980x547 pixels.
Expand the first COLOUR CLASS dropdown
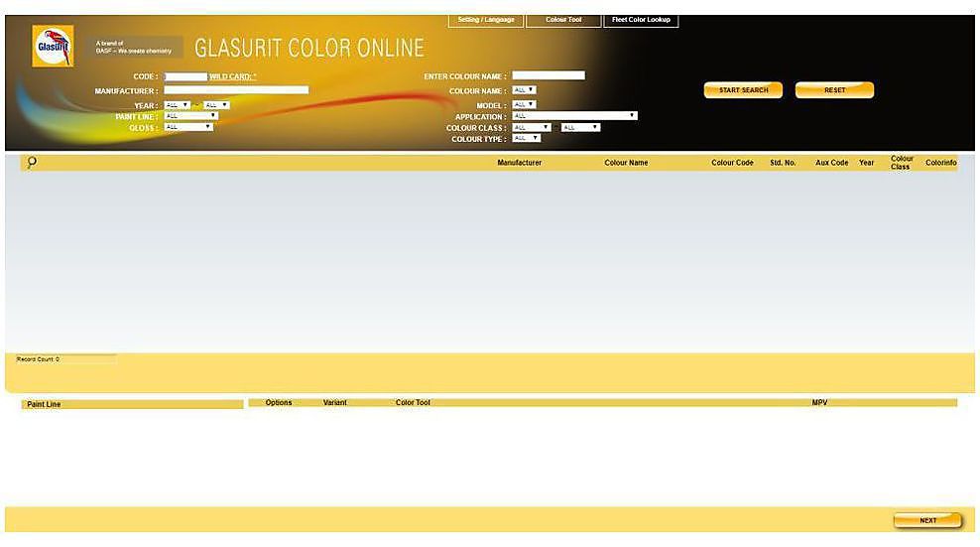[532, 128]
